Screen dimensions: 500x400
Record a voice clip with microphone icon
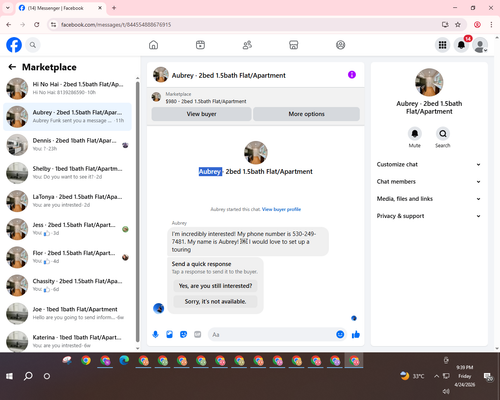(x=155, y=334)
